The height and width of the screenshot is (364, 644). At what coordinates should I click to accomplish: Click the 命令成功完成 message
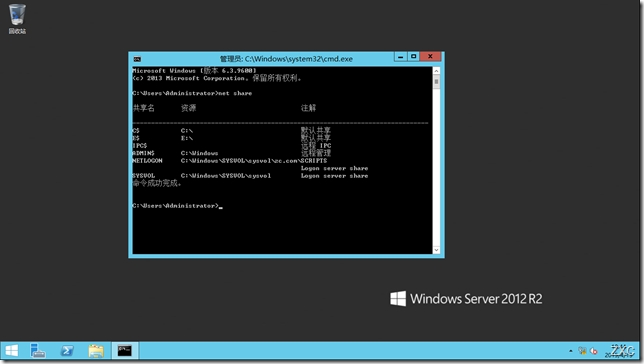pos(157,183)
